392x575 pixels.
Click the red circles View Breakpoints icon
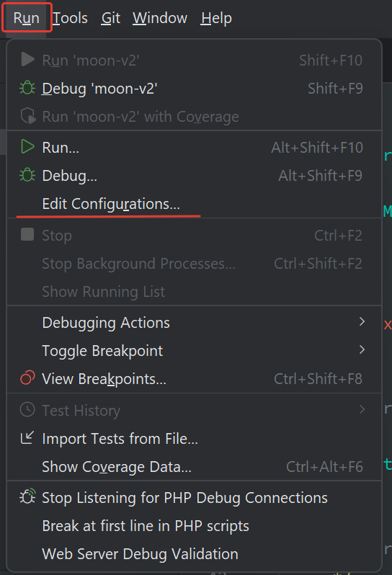[27, 378]
